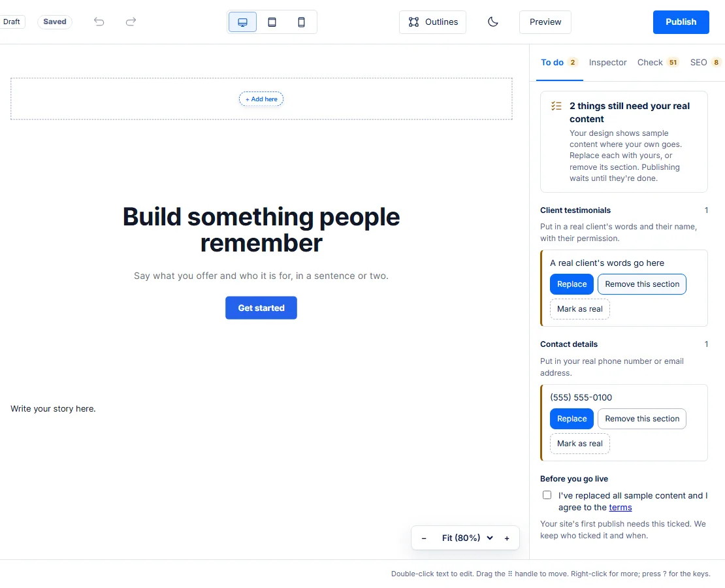Switch to the Check tab
This screenshot has width=725, height=588.
[658, 63]
